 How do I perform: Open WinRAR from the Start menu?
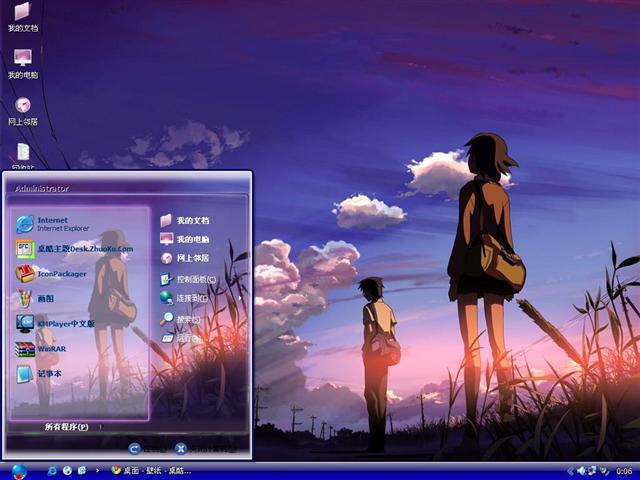40,349
